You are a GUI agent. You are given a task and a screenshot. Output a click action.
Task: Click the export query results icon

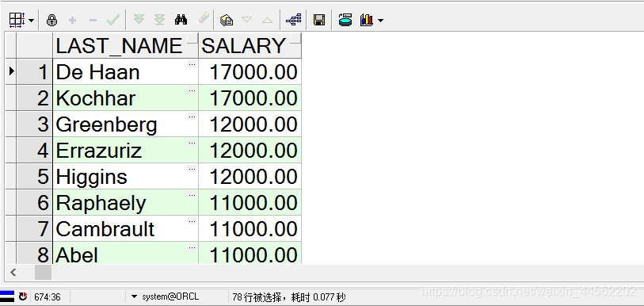[x=227, y=20]
